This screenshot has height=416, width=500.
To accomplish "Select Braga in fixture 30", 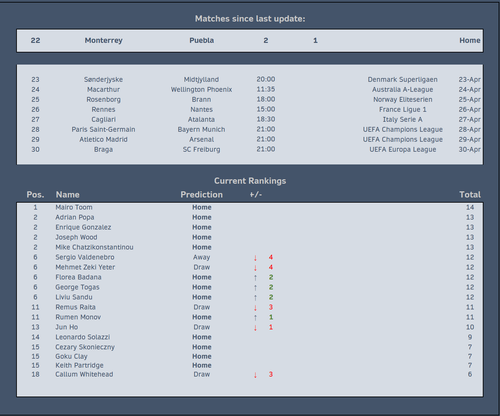I will tap(103, 149).
